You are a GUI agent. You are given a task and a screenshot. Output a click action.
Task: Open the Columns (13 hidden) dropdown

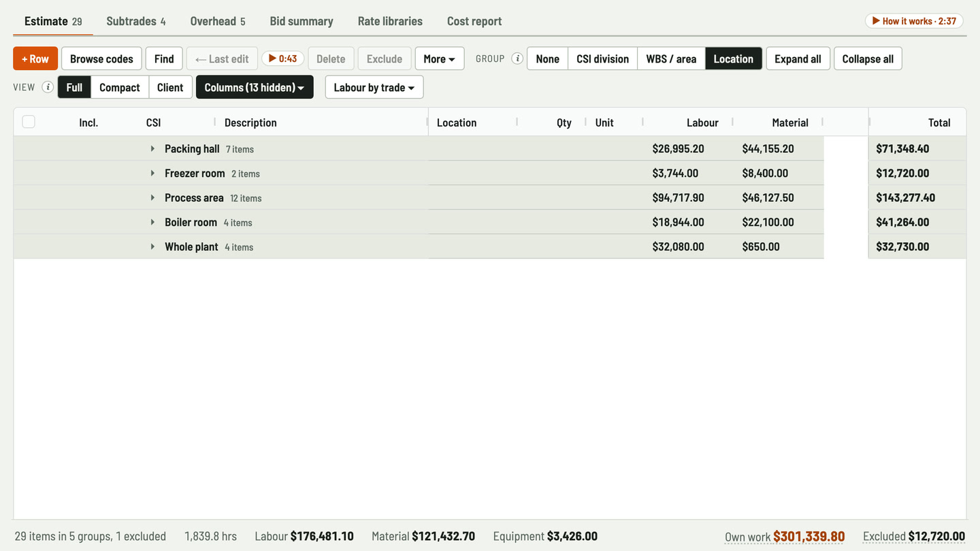255,87
